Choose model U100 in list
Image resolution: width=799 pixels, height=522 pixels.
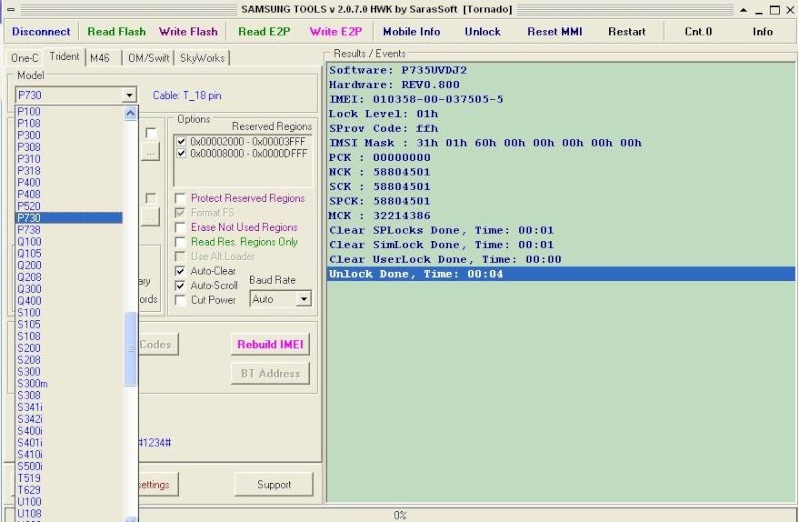(69, 502)
